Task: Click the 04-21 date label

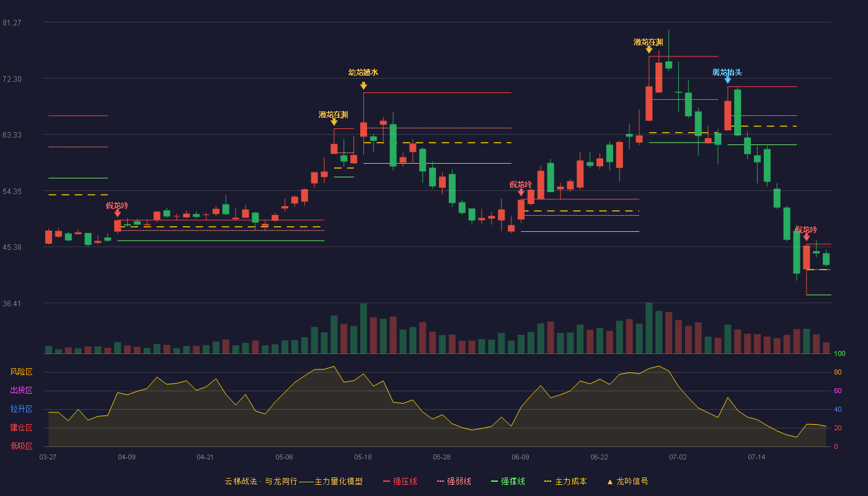Action: [x=205, y=457]
